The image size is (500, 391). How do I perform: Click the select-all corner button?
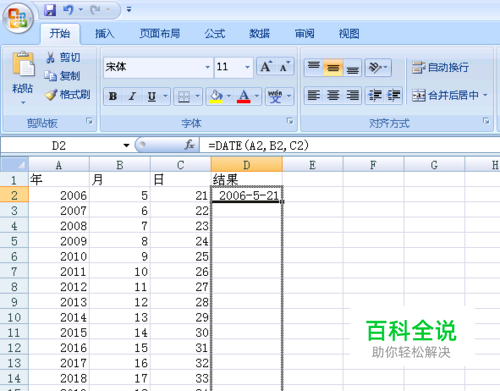(x=14, y=165)
